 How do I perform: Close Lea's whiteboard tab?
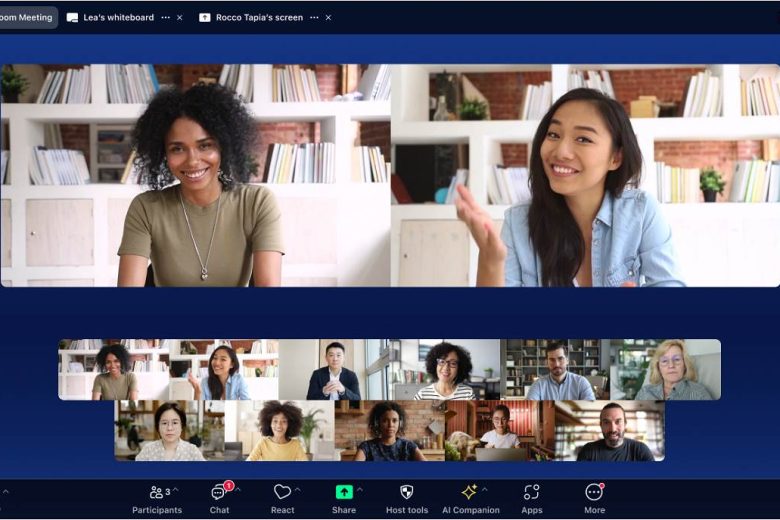(180, 17)
